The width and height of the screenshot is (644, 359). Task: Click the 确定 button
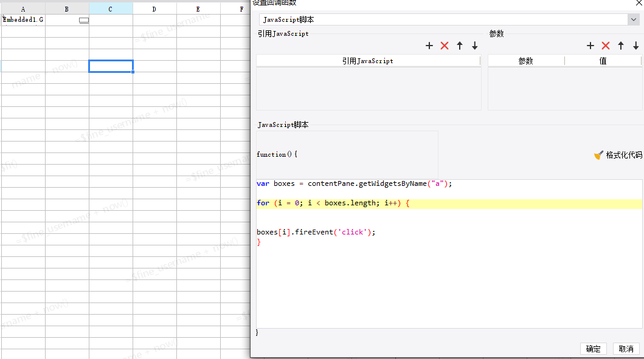(593, 349)
